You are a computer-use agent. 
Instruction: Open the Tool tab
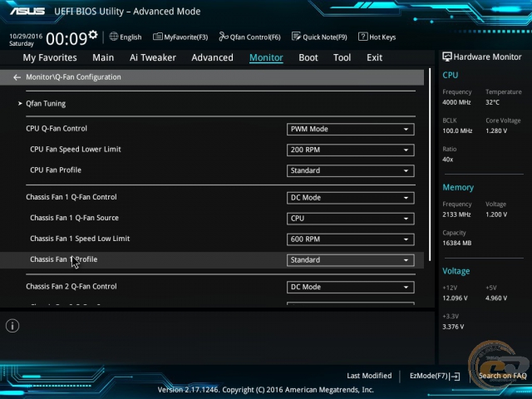(342, 57)
